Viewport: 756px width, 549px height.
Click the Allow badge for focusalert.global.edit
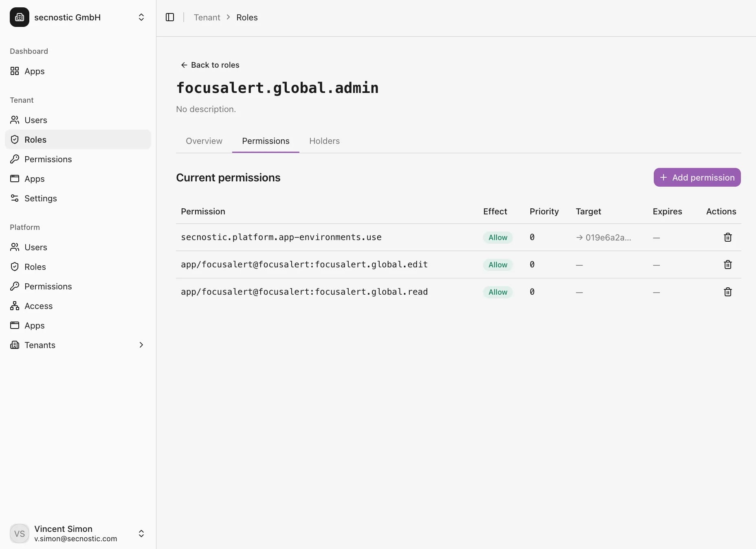pyautogui.click(x=498, y=265)
